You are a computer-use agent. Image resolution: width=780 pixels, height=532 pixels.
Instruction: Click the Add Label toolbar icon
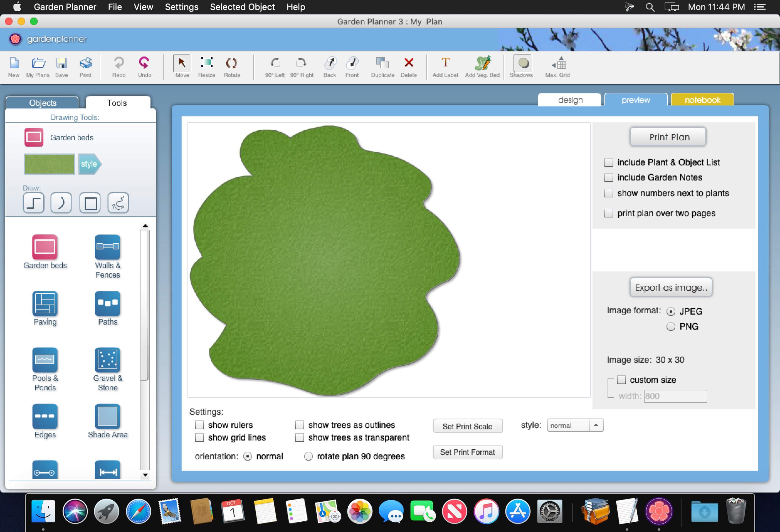(x=445, y=63)
